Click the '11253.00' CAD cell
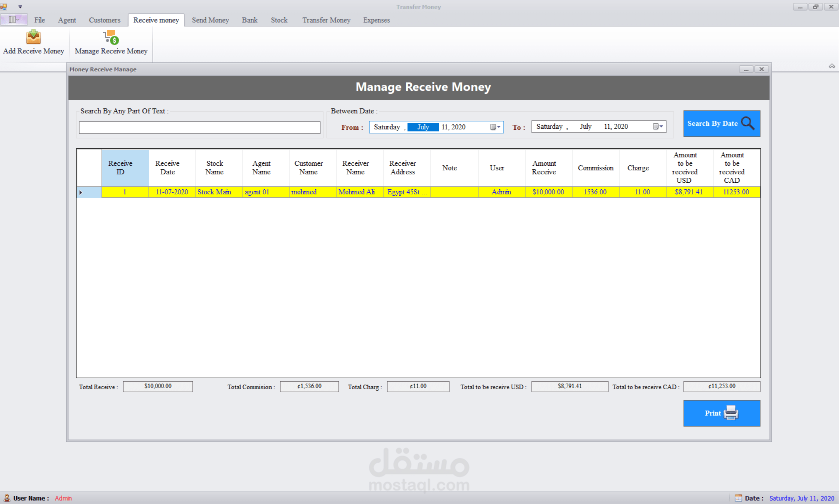839x504 pixels. pos(736,192)
